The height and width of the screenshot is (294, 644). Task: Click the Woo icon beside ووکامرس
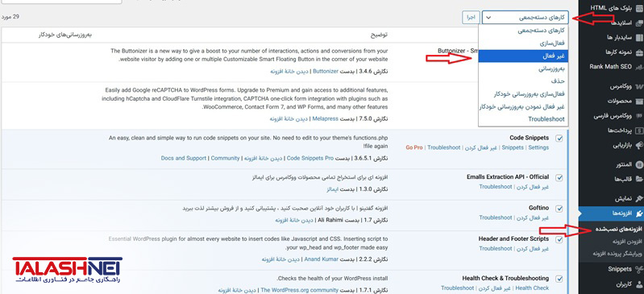pos(639,87)
